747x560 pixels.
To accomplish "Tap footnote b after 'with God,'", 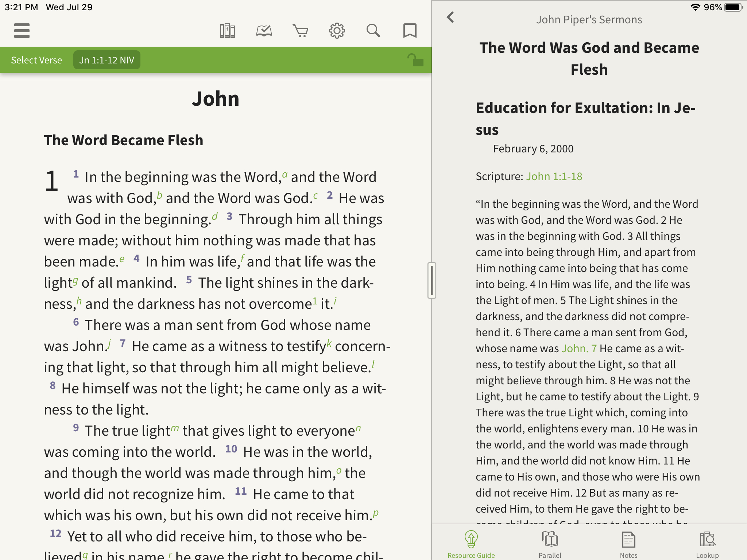I will point(159,195).
